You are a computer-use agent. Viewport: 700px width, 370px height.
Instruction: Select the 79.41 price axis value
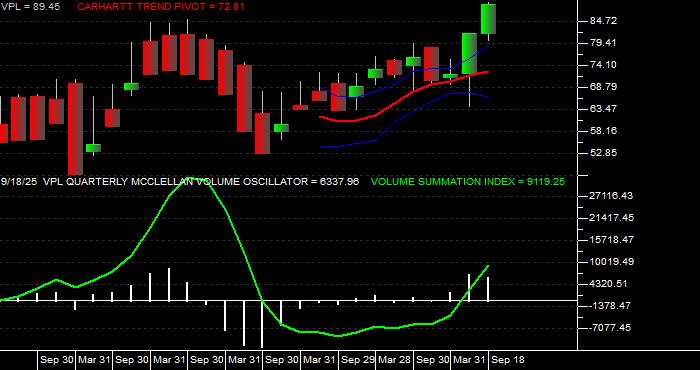tap(603, 43)
